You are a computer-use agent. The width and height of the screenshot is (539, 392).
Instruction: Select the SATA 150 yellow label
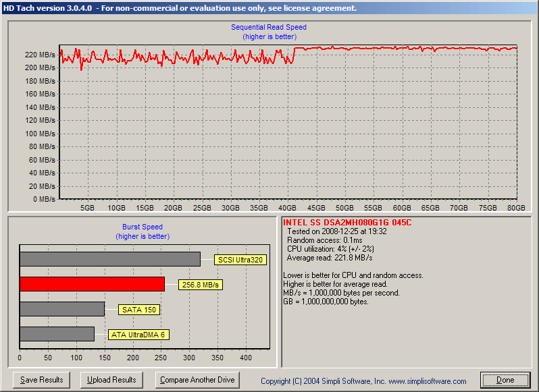138,310
